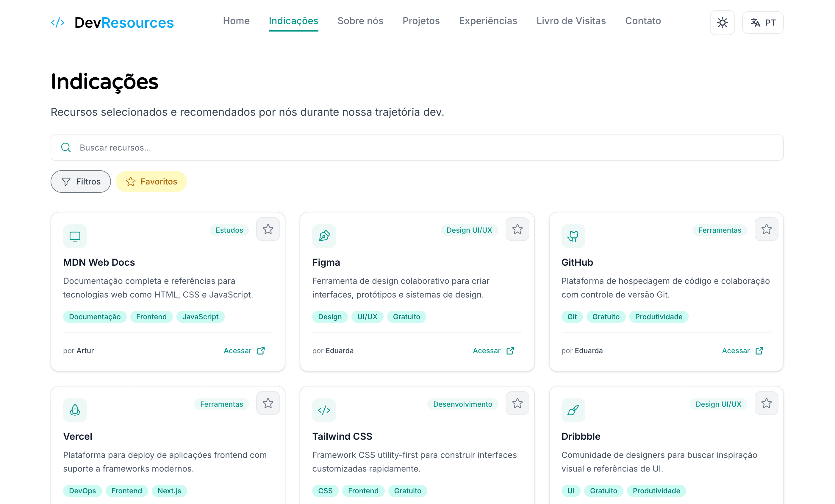Screen dimensions: 835x504
Task: Select the Frontend tag on Tailwind card
Action: coord(363,491)
